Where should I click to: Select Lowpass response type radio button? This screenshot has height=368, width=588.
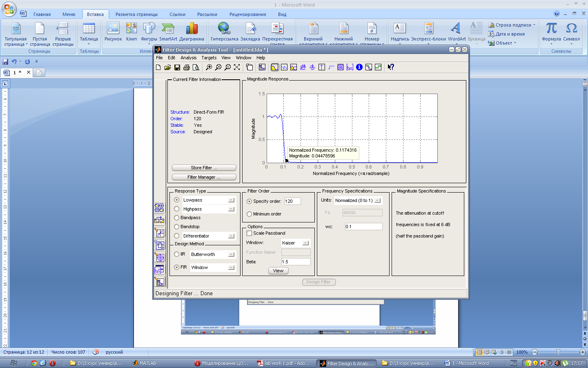point(177,200)
